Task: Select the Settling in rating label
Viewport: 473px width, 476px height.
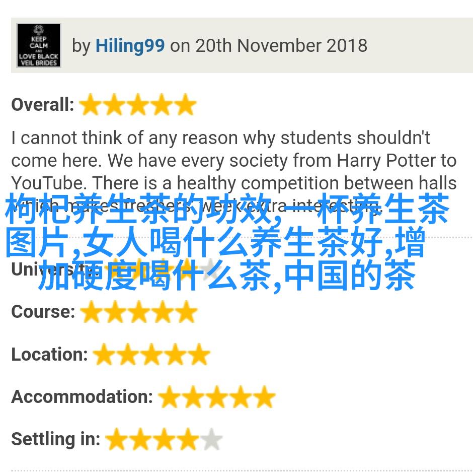Action: [x=56, y=439]
